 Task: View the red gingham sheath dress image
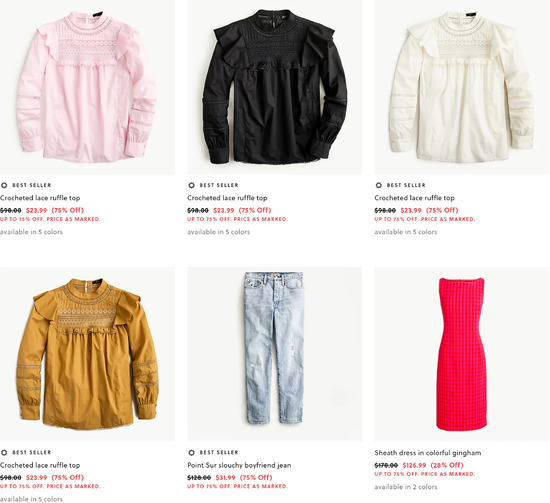tap(462, 354)
